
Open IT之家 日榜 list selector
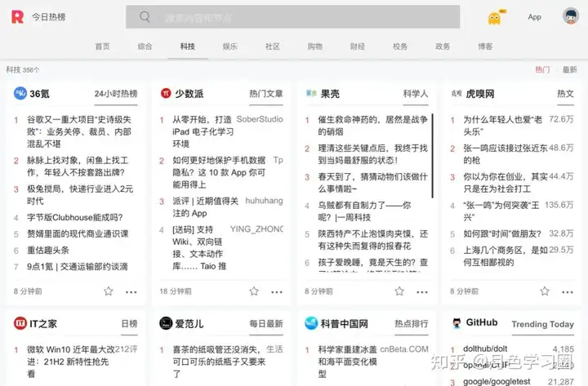point(129,323)
